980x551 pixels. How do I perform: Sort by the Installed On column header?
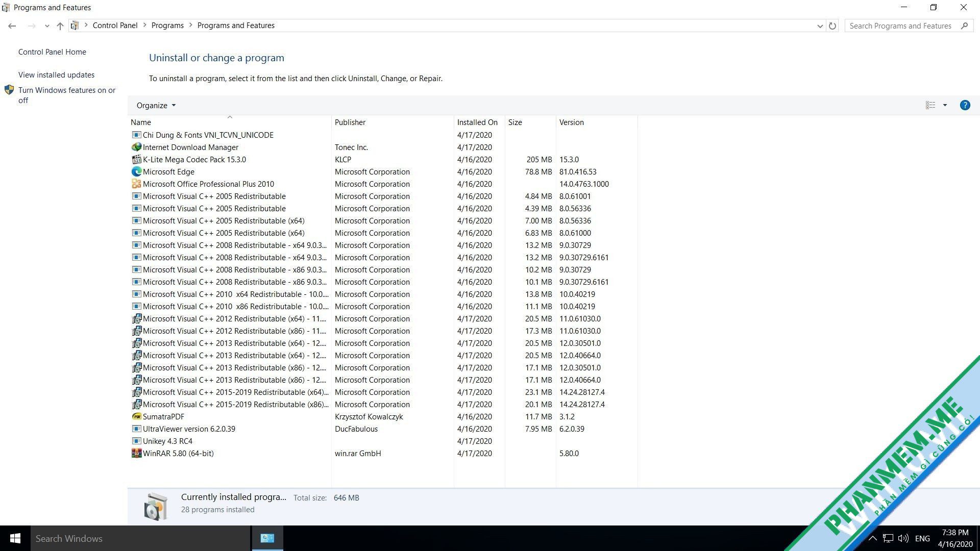point(479,122)
